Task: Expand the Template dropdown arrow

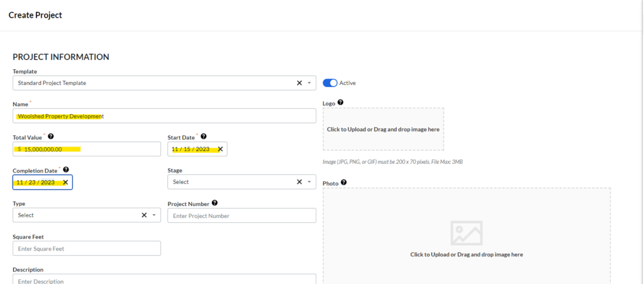Action: tap(309, 83)
